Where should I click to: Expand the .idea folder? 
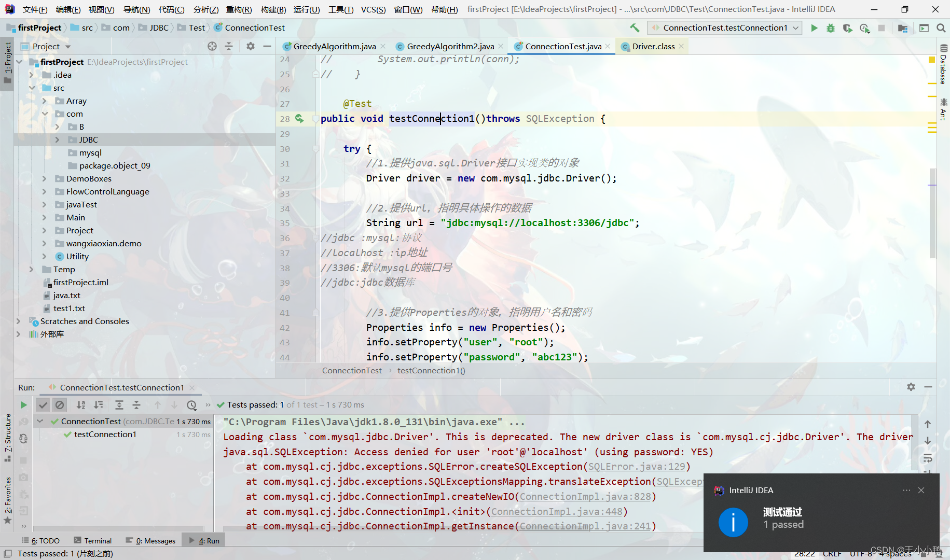pyautogui.click(x=31, y=75)
